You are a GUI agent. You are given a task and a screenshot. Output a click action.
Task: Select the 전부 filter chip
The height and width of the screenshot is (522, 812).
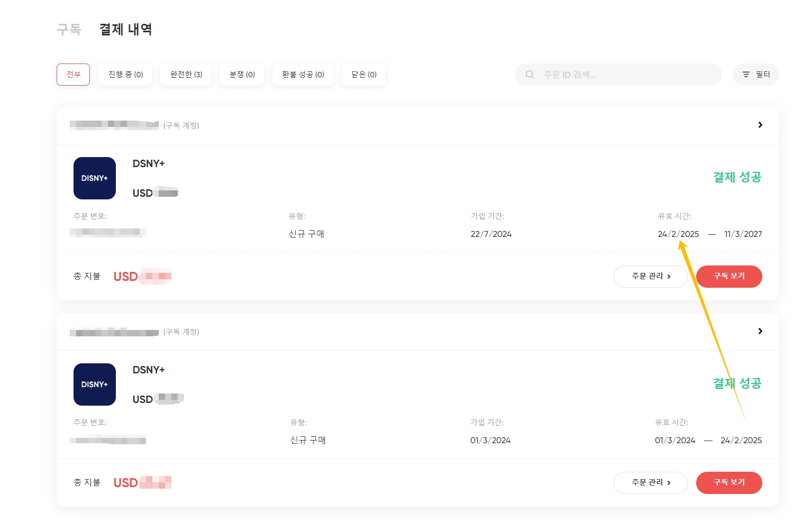coord(74,75)
